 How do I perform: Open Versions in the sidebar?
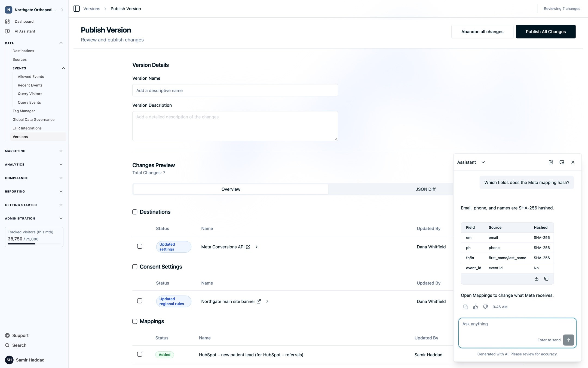[38, 137]
